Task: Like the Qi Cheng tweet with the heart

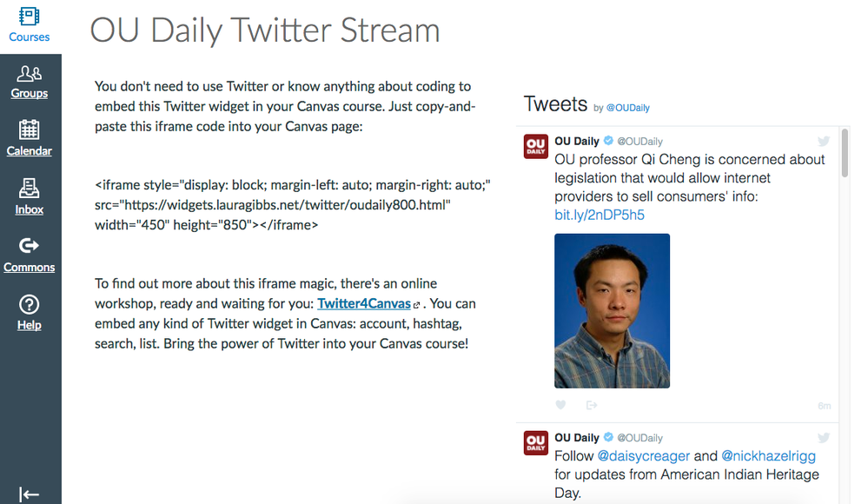Action: point(560,405)
